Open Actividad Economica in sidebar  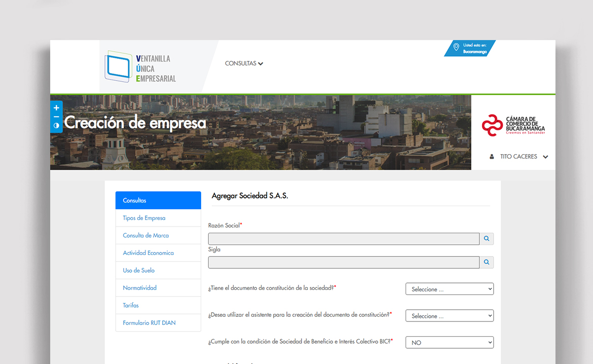coord(158,253)
